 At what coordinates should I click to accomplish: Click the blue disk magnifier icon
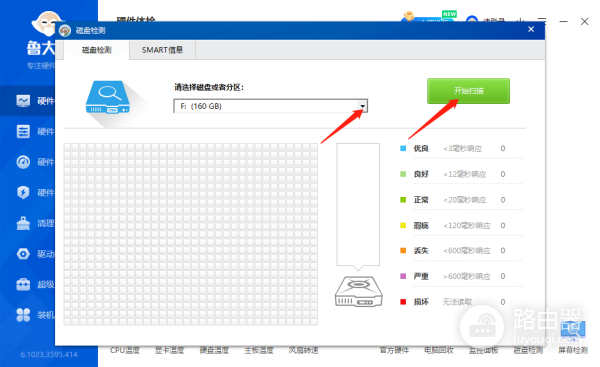108,97
